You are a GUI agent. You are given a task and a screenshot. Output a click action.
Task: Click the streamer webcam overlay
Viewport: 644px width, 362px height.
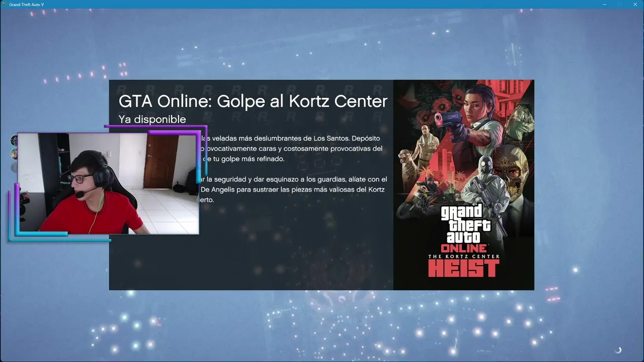coord(108,184)
